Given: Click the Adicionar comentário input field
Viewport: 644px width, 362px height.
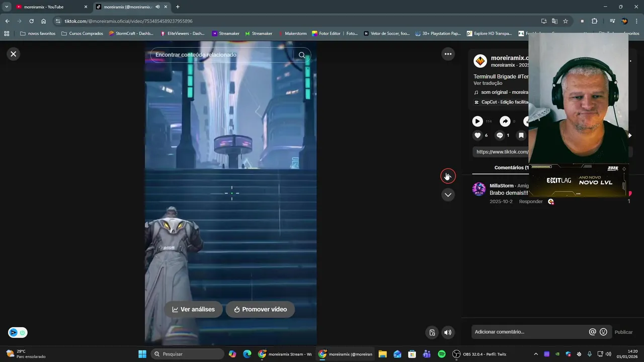Looking at the screenshot, I should pyautogui.click(x=530, y=332).
